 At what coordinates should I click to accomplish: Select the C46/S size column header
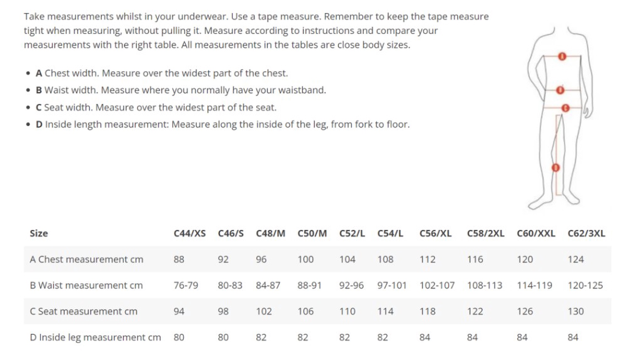(231, 233)
